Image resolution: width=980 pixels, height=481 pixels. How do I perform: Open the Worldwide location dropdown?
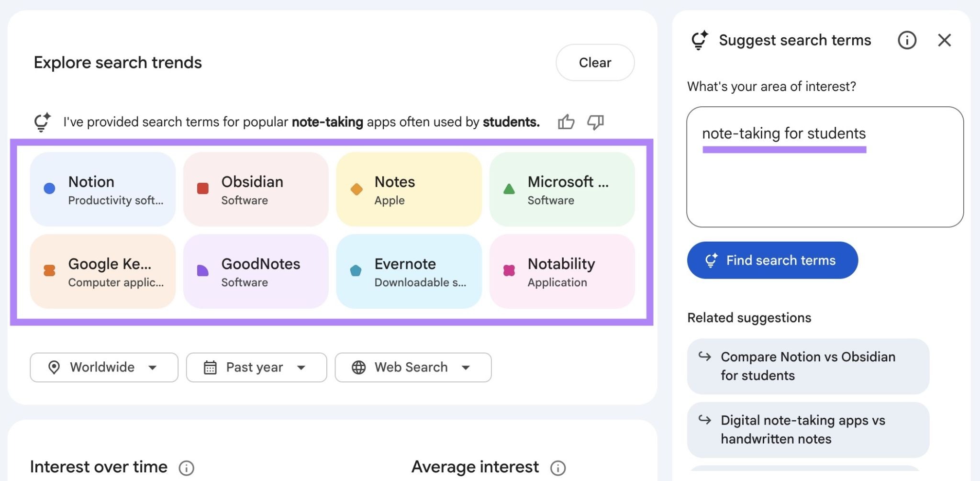pyautogui.click(x=104, y=368)
